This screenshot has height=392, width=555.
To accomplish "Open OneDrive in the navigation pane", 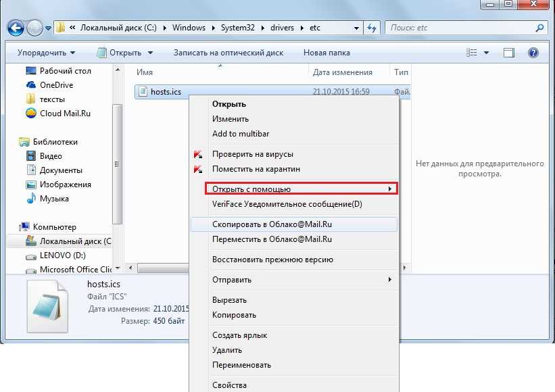I will point(56,85).
